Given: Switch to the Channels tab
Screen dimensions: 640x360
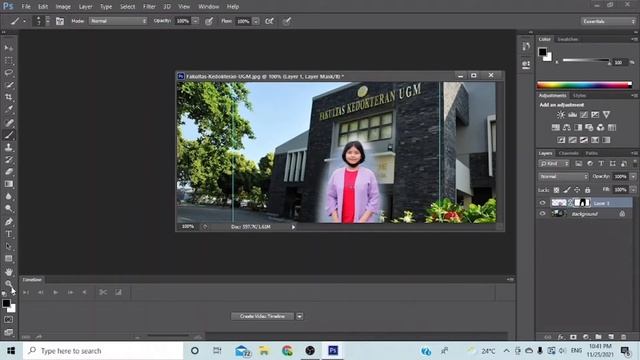Looking at the screenshot, I should tap(569, 153).
